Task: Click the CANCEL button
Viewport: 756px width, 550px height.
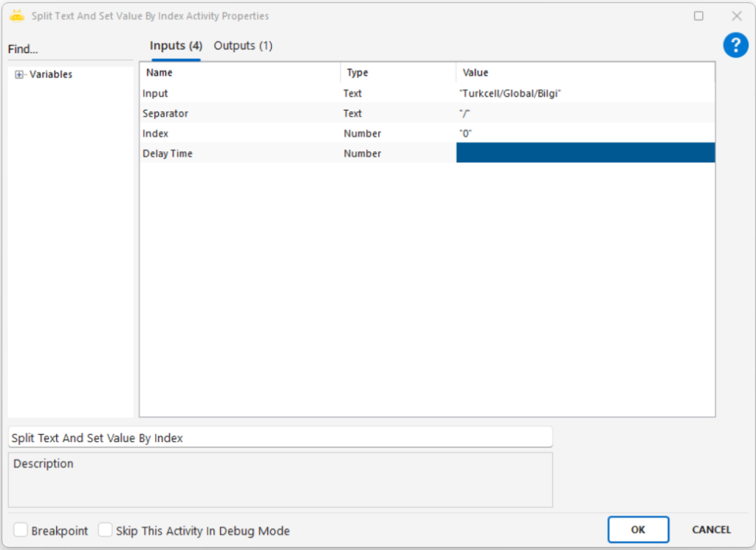Action: pos(711,529)
